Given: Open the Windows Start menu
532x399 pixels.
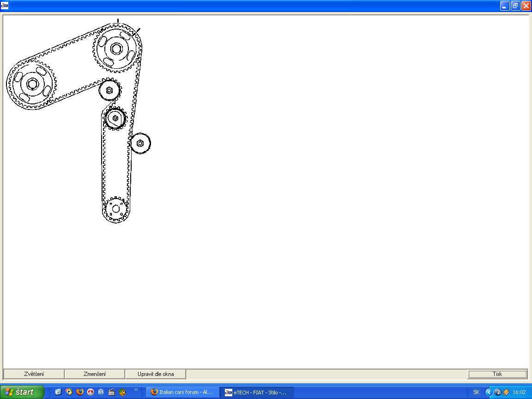Looking at the screenshot, I should 22,392.
